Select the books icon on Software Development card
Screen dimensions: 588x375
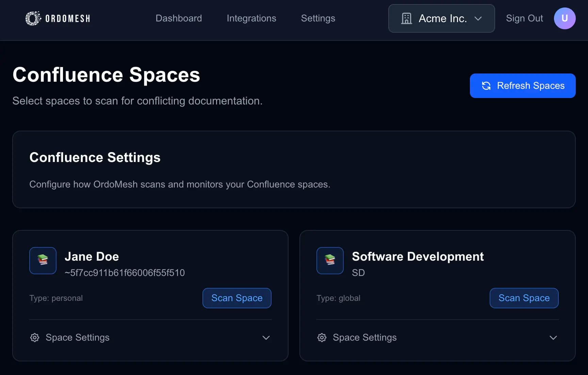point(330,261)
